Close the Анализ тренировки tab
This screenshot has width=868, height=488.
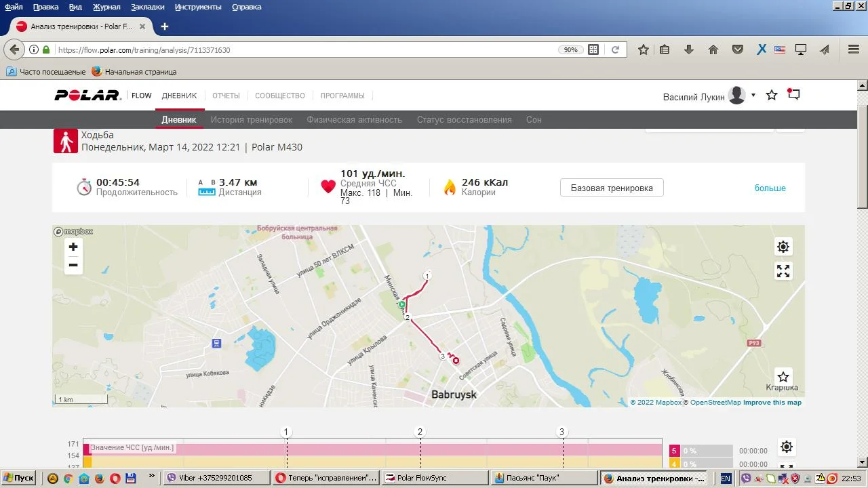(142, 26)
